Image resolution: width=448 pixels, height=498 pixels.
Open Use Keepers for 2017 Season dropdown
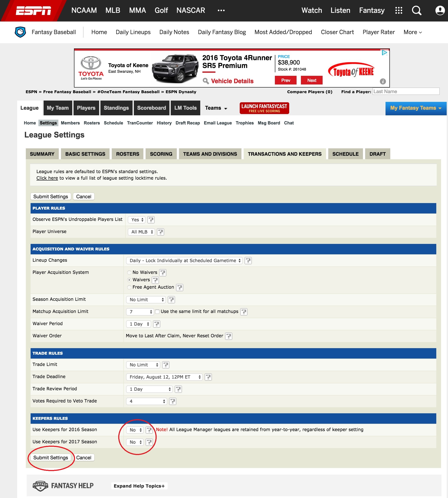[135, 442]
